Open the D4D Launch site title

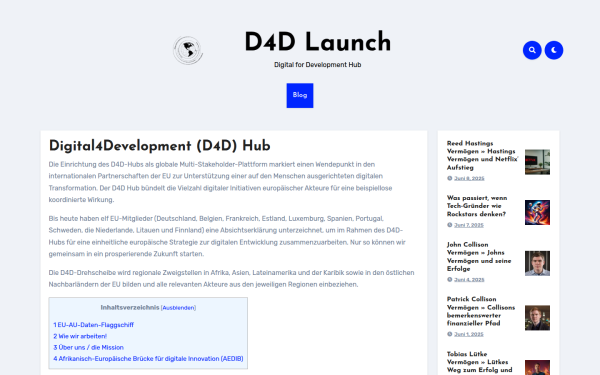click(x=318, y=42)
